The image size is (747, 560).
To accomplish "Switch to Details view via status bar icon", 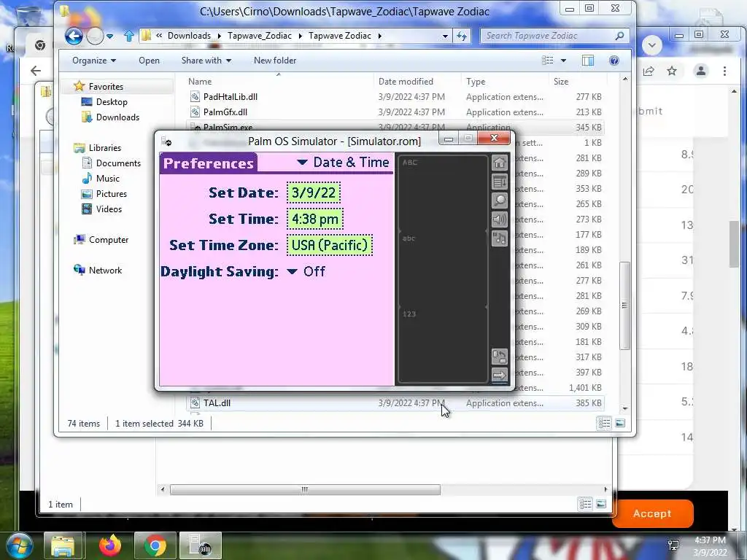I will pos(604,424).
